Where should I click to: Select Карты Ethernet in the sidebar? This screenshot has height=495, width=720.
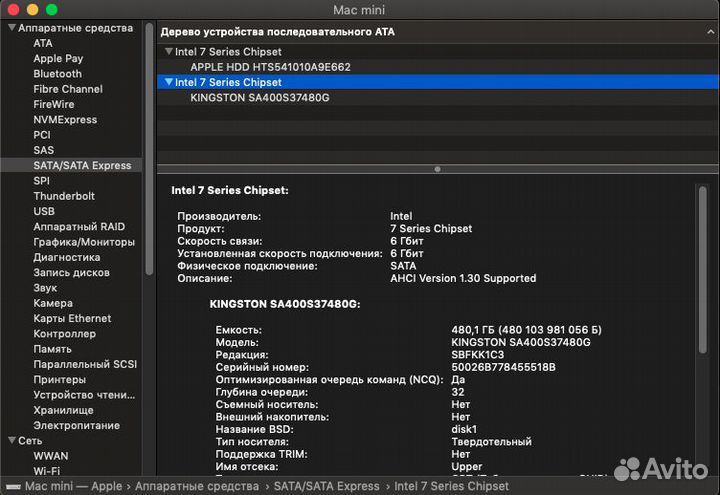[72, 318]
